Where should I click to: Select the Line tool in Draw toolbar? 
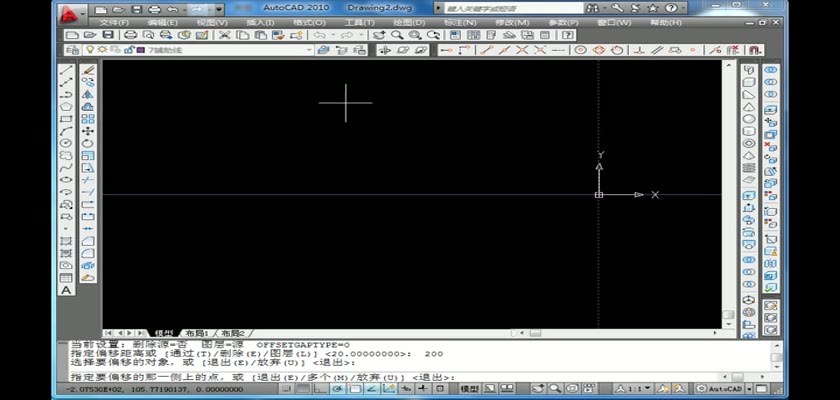(x=66, y=70)
